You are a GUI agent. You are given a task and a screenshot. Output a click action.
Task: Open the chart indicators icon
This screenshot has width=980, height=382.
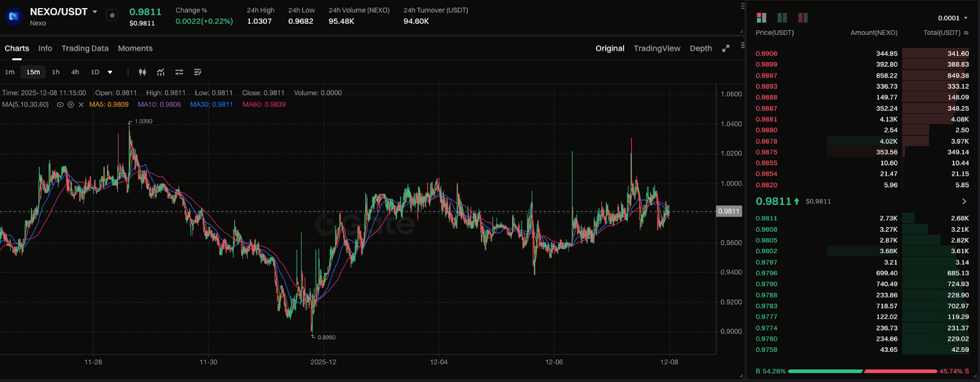point(160,72)
